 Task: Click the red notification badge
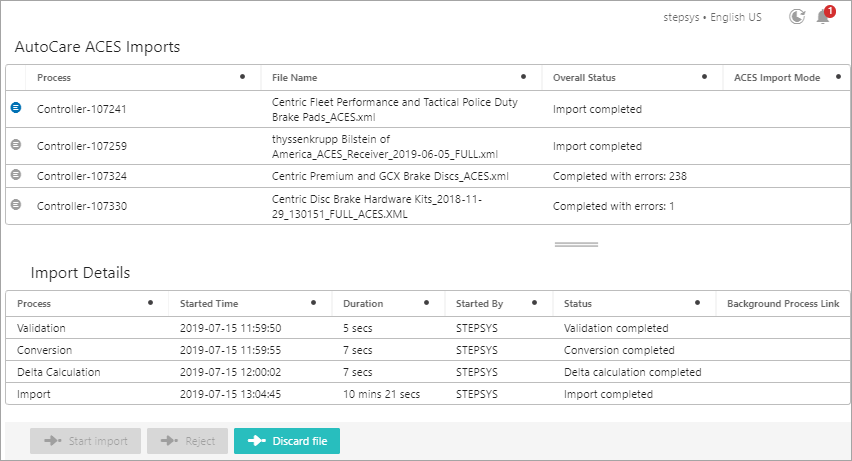[x=830, y=11]
